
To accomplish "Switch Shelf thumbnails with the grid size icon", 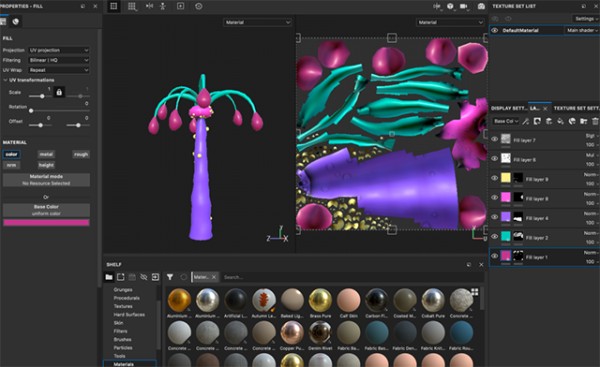I will click(x=474, y=292).
